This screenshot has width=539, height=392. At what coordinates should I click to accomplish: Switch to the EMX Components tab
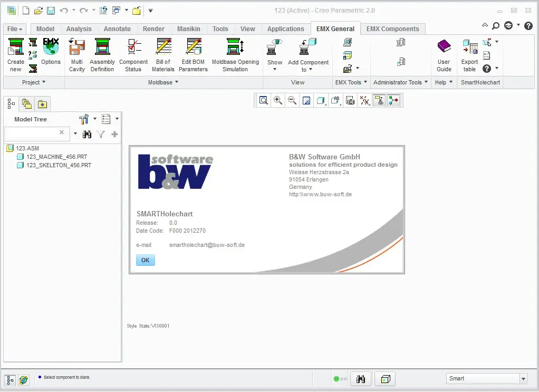click(x=392, y=29)
